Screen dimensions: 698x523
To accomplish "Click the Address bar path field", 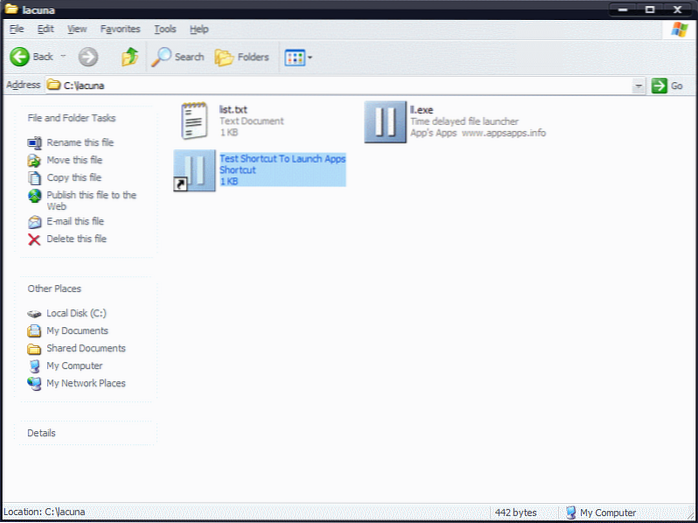I will 340,86.
